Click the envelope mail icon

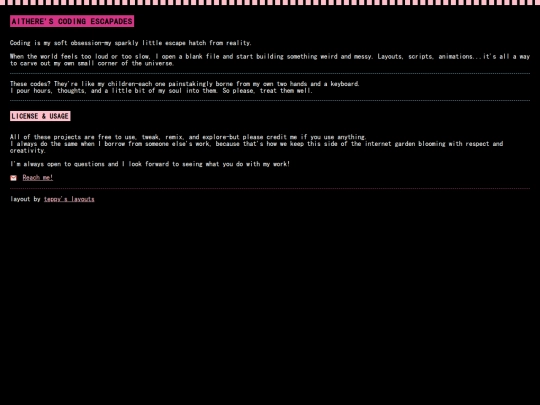pos(13,178)
